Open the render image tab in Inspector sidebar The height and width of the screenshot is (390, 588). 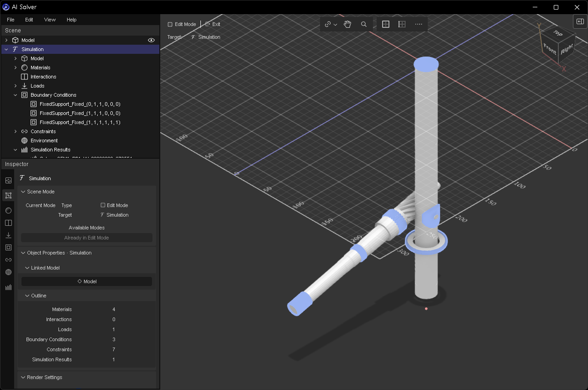8,181
